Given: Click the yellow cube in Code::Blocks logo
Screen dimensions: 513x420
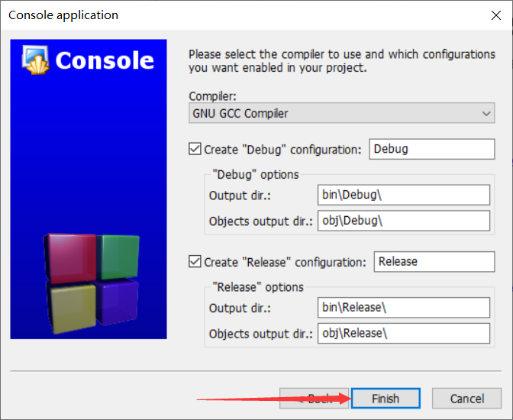Looking at the screenshot, I should coord(72,308).
